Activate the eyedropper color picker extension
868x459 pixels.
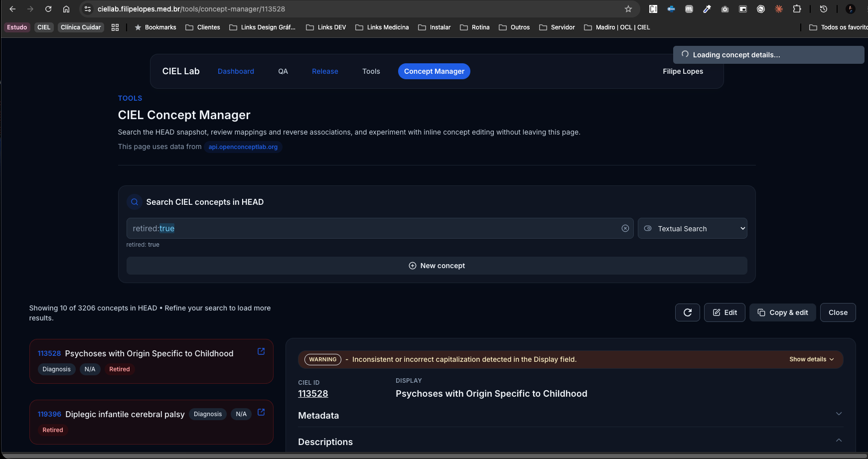click(x=707, y=9)
